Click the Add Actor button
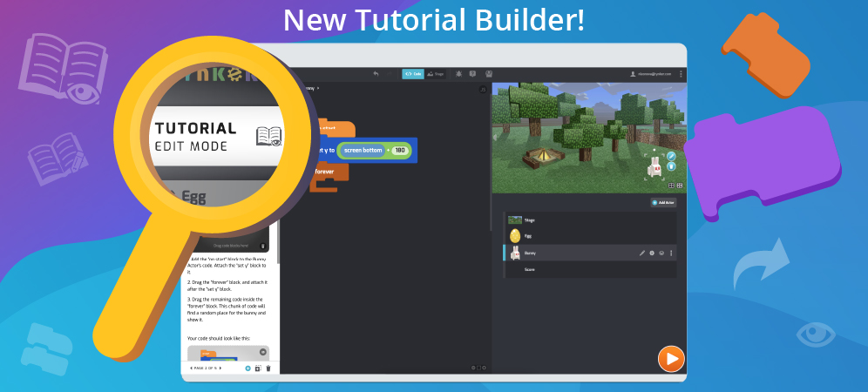Screen dimensions: 868x392 pos(663,203)
